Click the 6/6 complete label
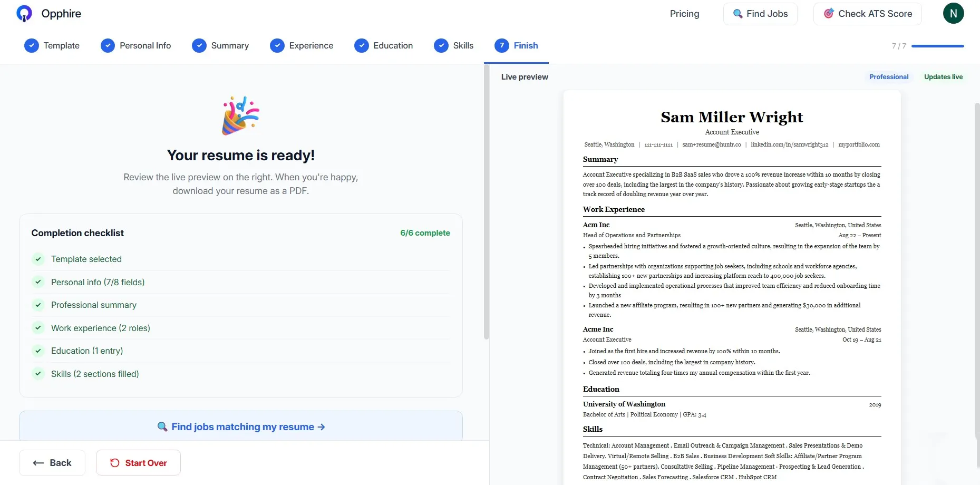The image size is (980, 485). point(425,233)
